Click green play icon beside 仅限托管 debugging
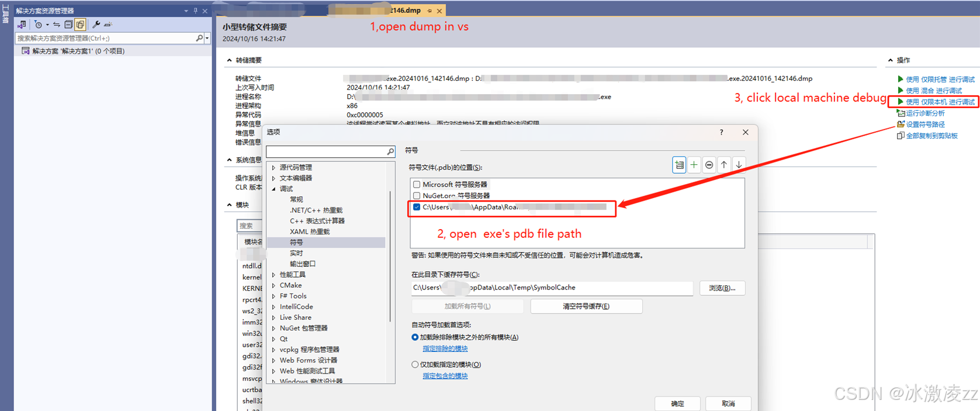Image resolution: width=980 pixels, height=411 pixels. [x=901, y=79]
